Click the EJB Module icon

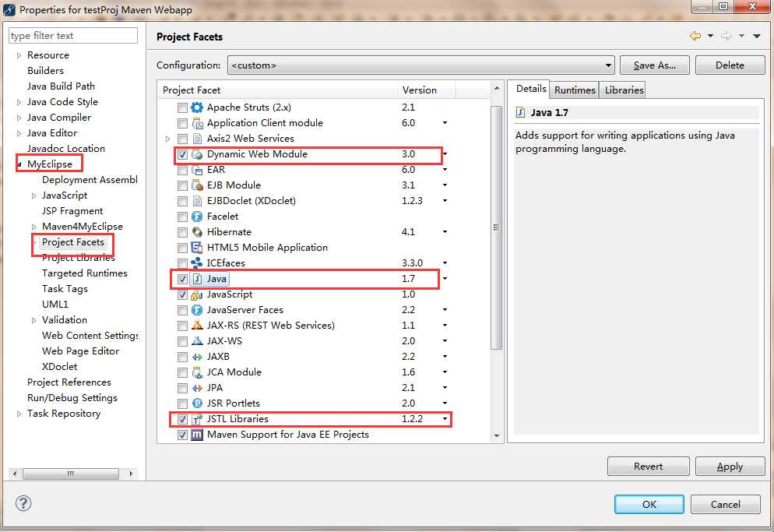[197, 185]
